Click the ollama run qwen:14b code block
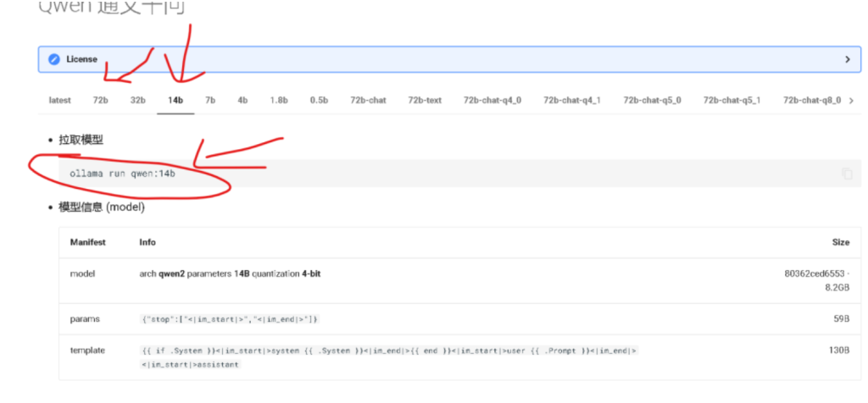Screen dimensions: 868x403 pyautogui.click(x=123, y=174)
